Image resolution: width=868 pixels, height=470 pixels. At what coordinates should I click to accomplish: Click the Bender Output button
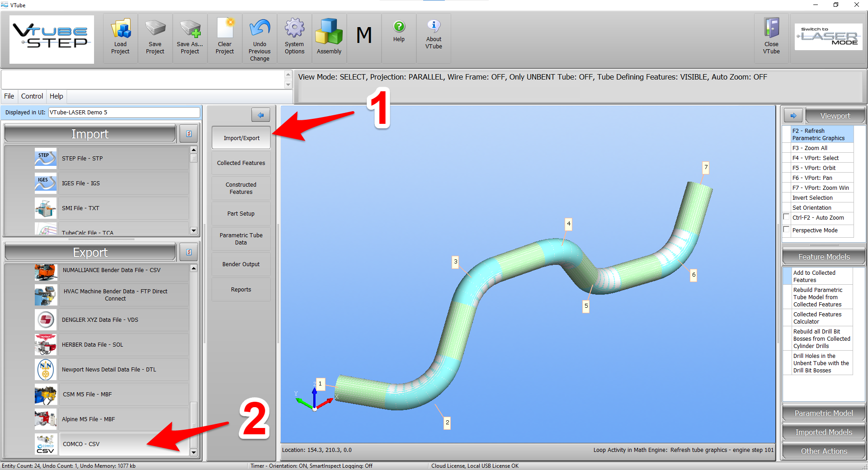(241, 264)
